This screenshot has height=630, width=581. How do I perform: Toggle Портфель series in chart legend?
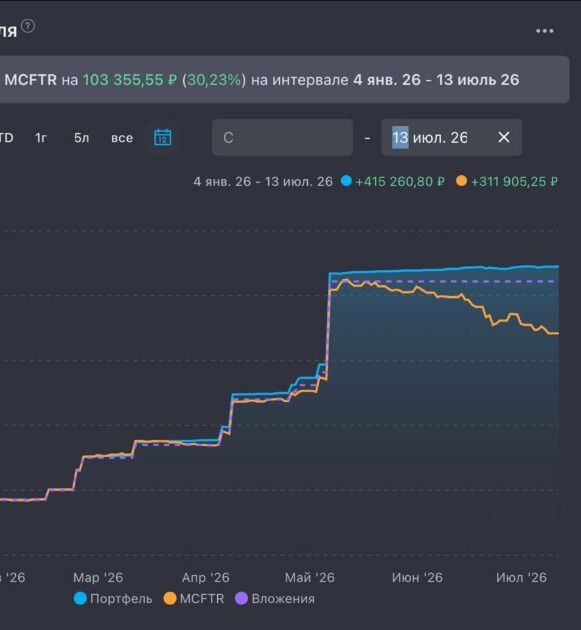[113, 599]
